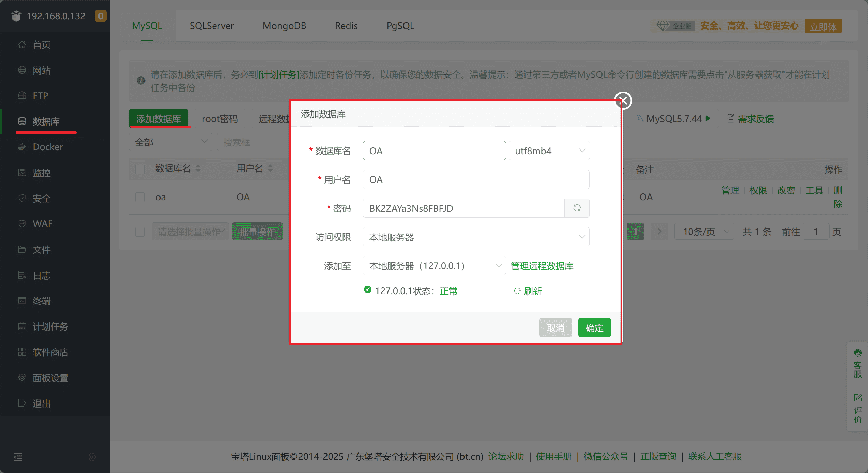Click the settings gear at sidebar bottom
868x473 pixels.
(92, 457)
